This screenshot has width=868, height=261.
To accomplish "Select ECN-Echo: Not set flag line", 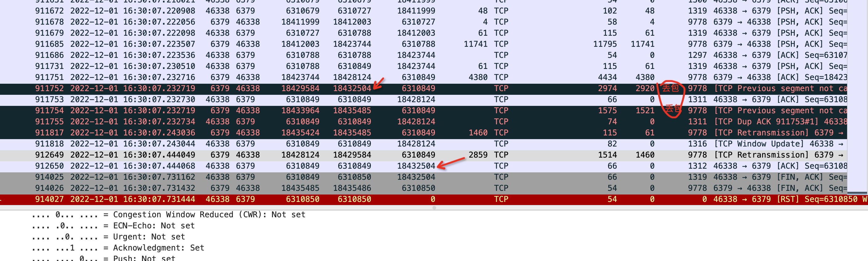I will point(113,226).
